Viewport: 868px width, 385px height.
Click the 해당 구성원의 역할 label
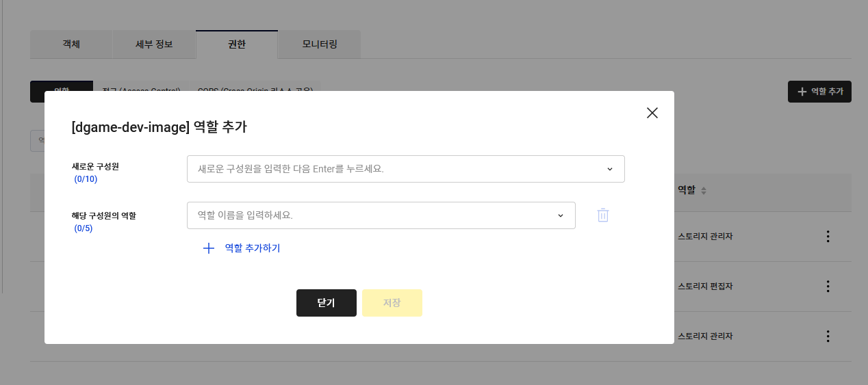[x=104, y=215]
